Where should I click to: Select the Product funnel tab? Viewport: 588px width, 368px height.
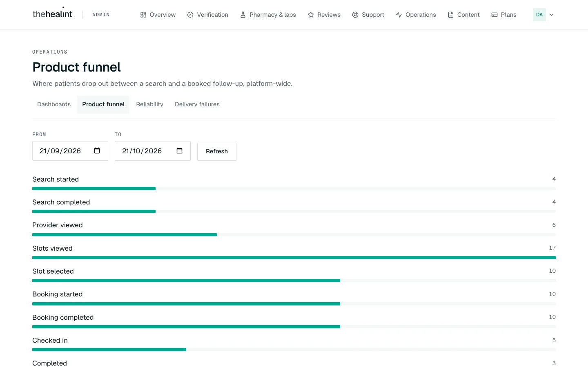tap(103, 104)
